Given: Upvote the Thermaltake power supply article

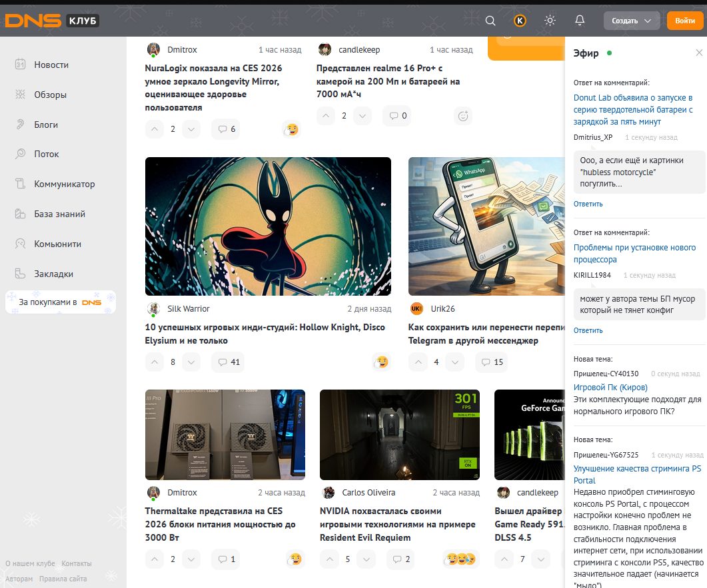Looking at the screenshot, I should (x=154, y=559).
